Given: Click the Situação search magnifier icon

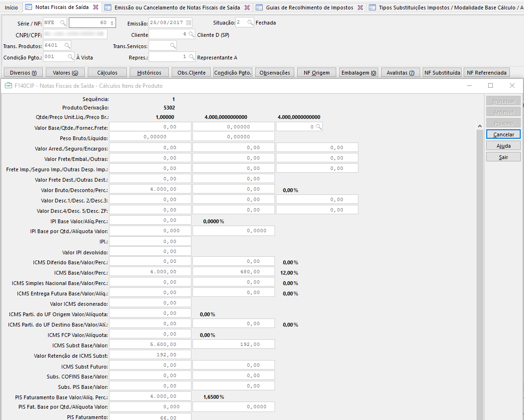Looking at the screenshot, I should pos(250,22).
